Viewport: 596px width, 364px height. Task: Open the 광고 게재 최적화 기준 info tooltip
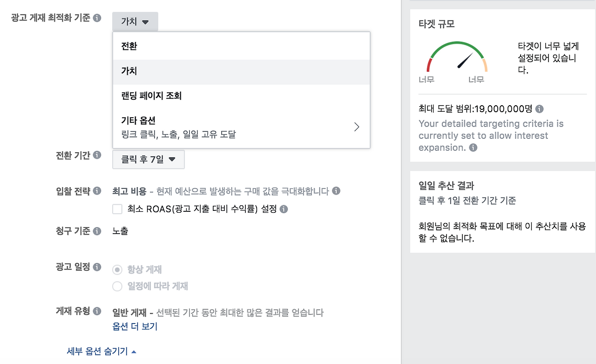point(97,18)
